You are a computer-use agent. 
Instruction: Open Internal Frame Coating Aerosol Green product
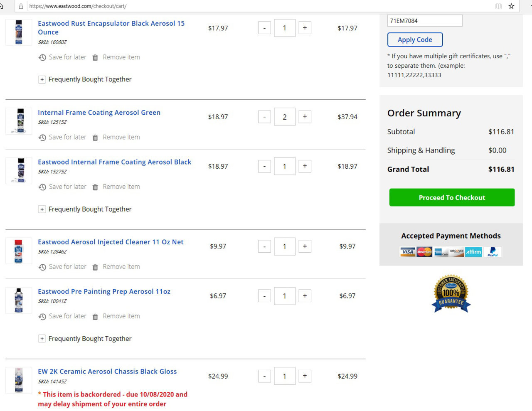tap(99, 113)
